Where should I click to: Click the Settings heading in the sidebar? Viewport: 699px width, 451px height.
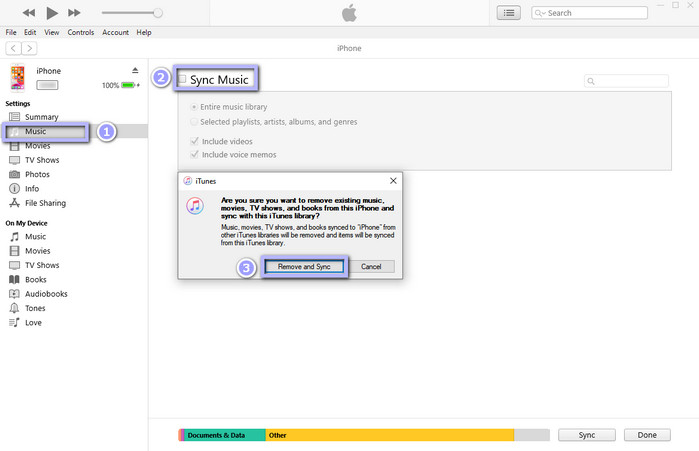(x=18, y=103)
